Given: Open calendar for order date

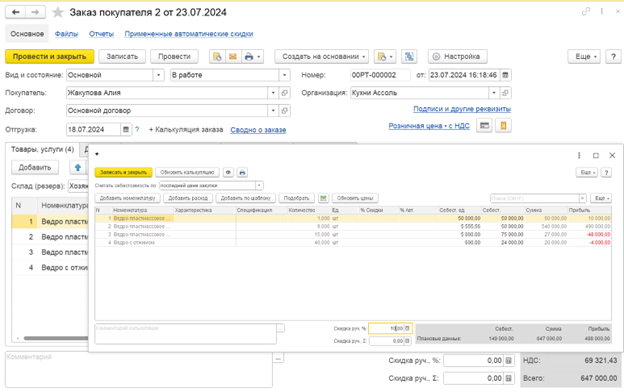Looking at the screenshot, I should [x=505, y=75].
